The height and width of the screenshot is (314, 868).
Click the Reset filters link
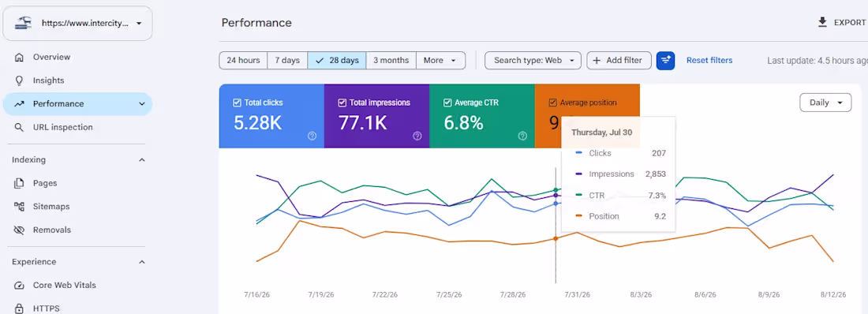tap(709, 61)
